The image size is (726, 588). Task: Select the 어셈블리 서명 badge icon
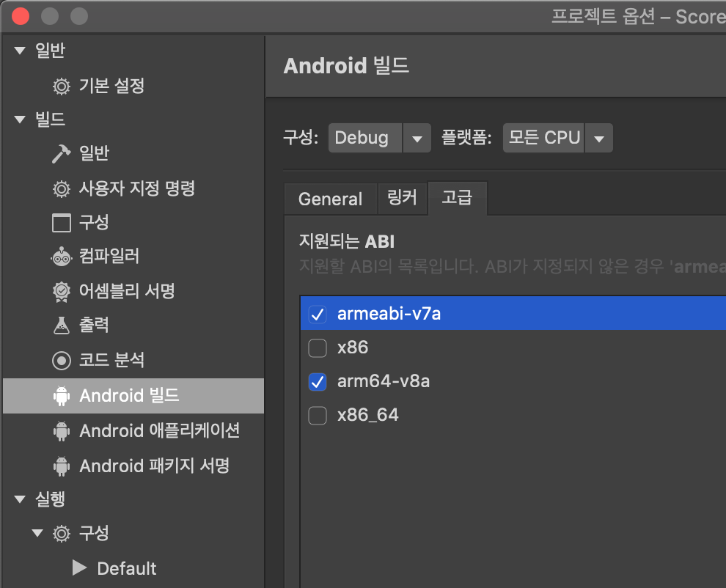point(62,291)
